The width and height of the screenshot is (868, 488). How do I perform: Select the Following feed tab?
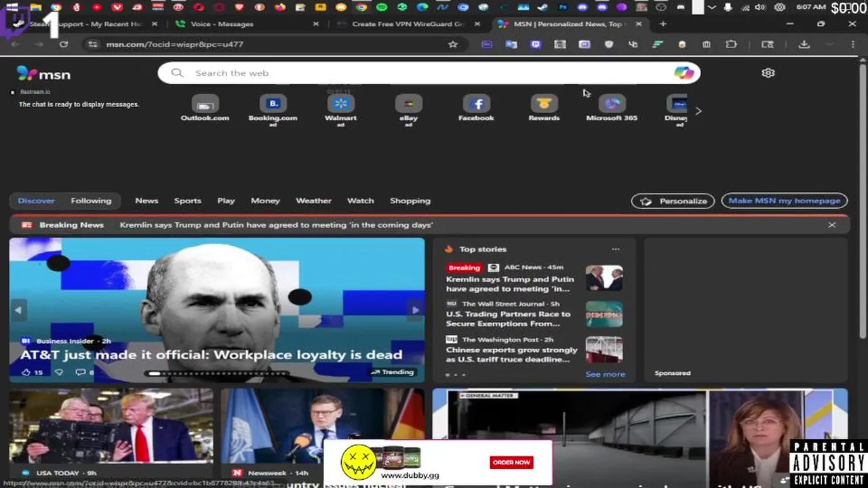tap(91, 201)
